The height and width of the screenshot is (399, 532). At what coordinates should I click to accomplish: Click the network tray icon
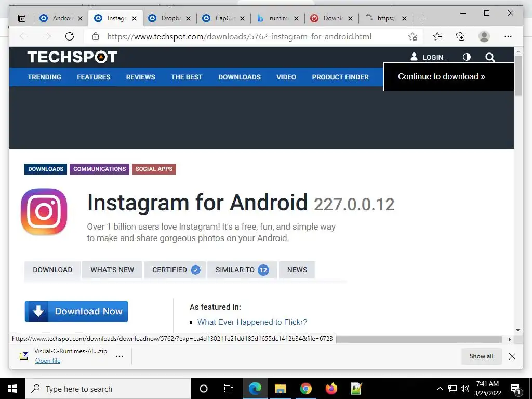coord(453,389)
